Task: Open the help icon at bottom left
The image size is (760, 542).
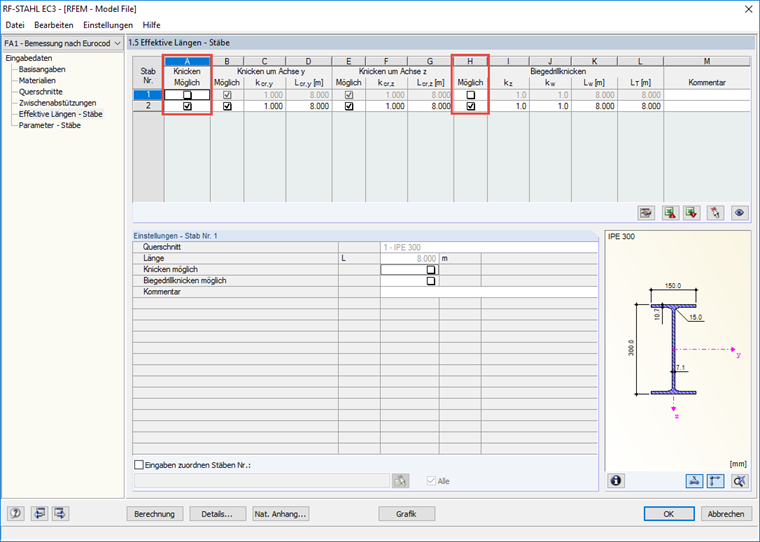Action: [x=16, y=513]
